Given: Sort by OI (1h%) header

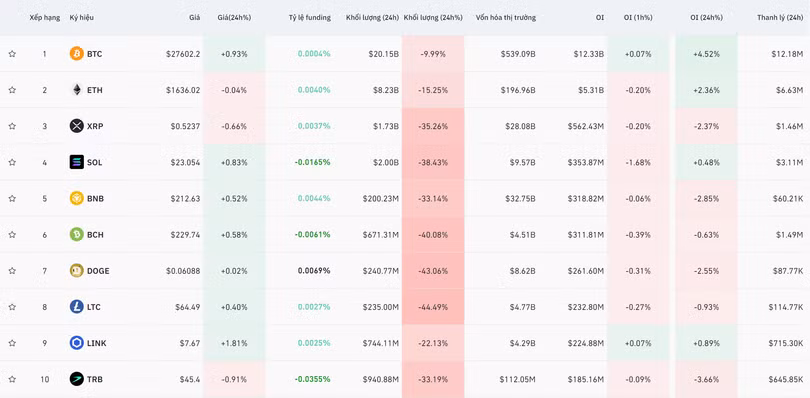Looking at the screenshot, I should (x=638, y=18).
